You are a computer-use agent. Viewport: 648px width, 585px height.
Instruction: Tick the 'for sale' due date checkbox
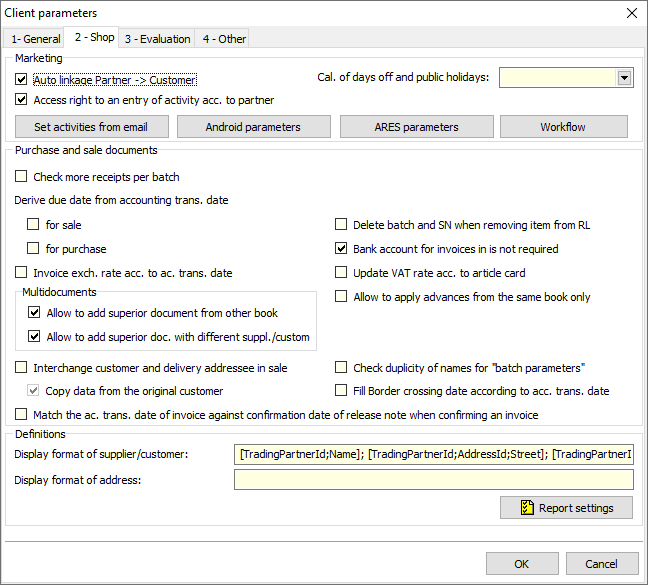[34, 225]
